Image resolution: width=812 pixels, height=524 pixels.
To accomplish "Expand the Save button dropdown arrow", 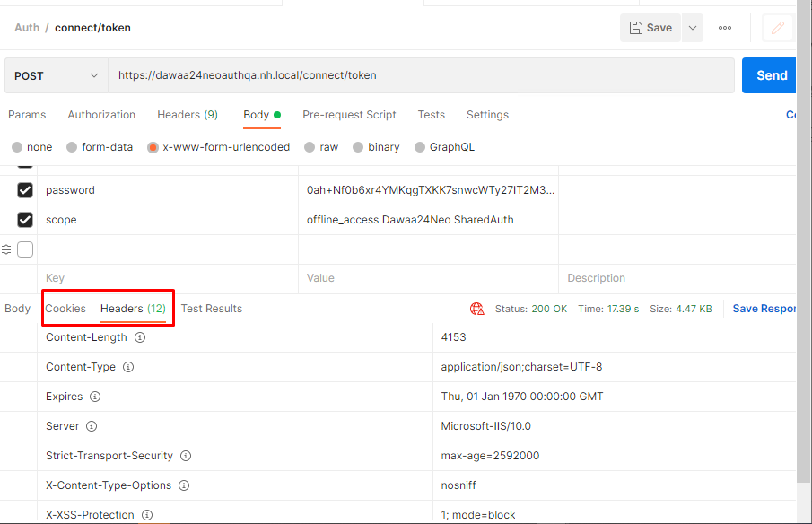I will tap(692, 28).
